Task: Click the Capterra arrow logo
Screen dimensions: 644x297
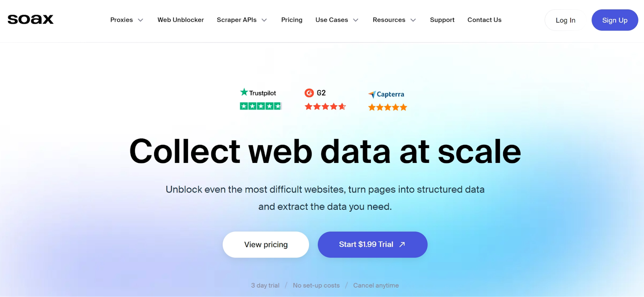Action: coord(372,94)
